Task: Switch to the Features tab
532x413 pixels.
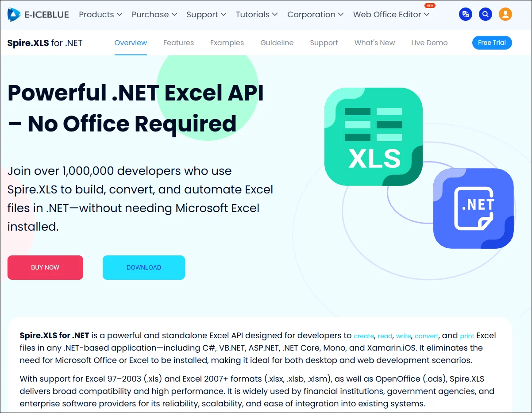Action: coord(178,43)
